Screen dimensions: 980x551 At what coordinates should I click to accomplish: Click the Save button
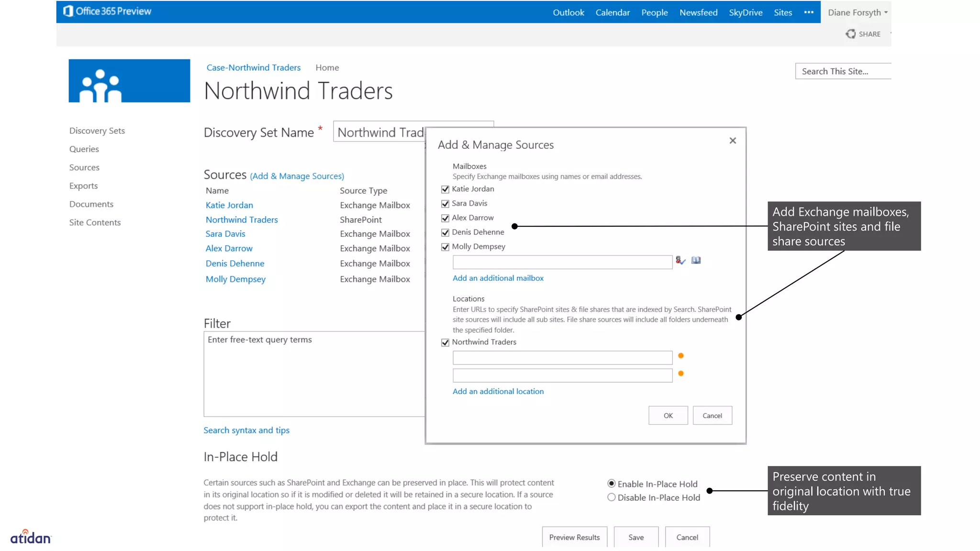click(636, 537)
